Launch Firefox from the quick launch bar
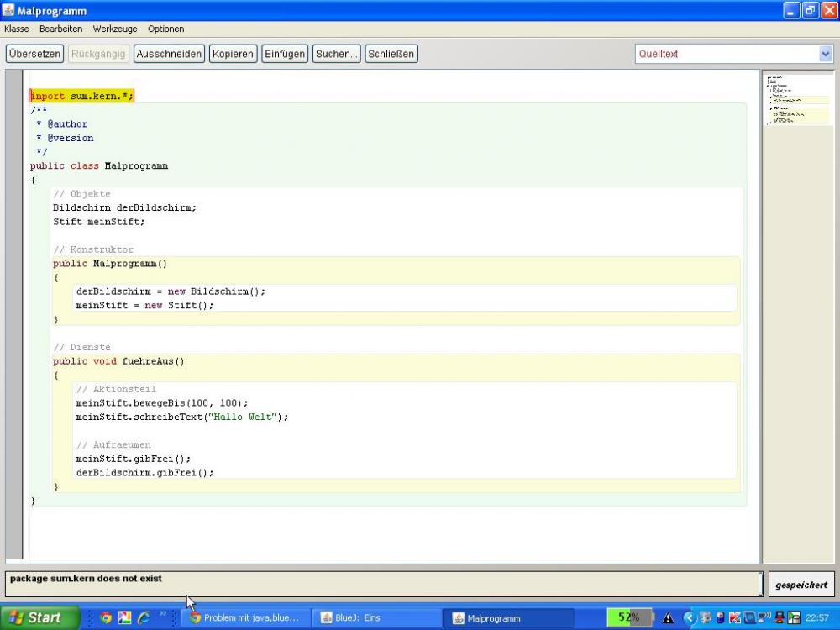The height and width of the screenshot is (630, 840). (105, 619)
